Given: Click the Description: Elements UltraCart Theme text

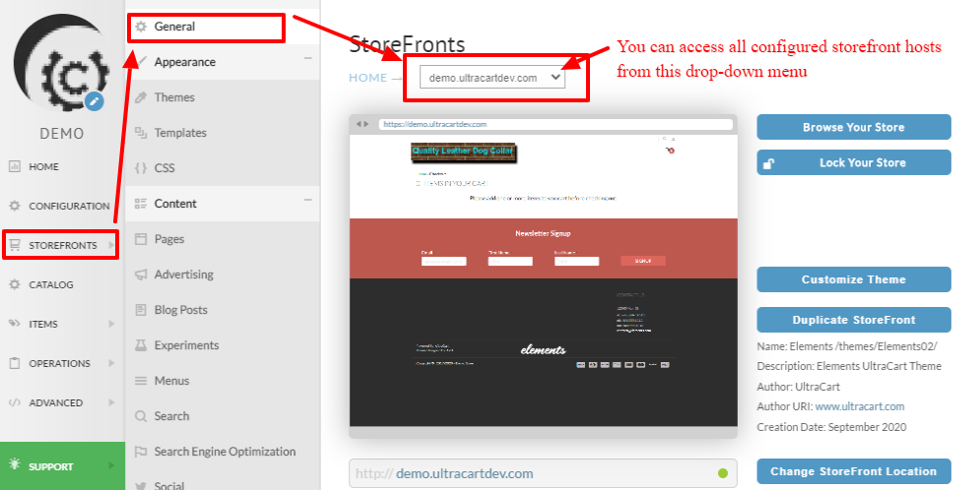Looking at the screenshot, I should point(849,366).
